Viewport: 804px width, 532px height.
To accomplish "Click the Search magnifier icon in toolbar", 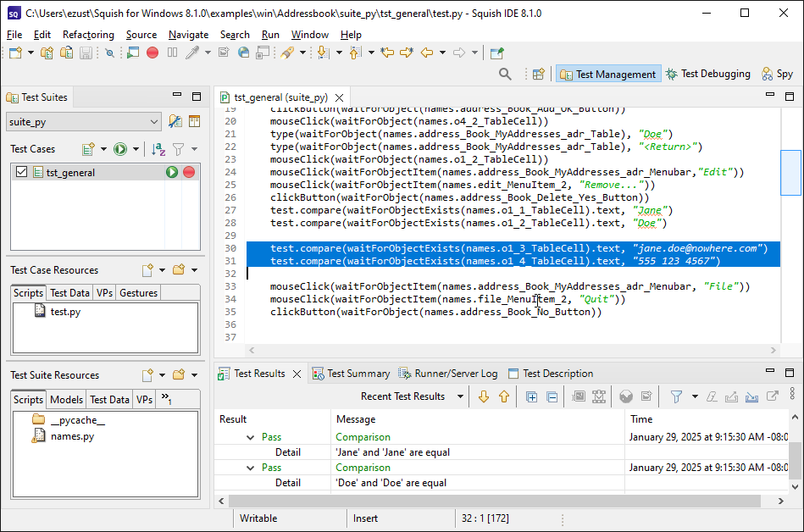I will [x=505, y=74].
